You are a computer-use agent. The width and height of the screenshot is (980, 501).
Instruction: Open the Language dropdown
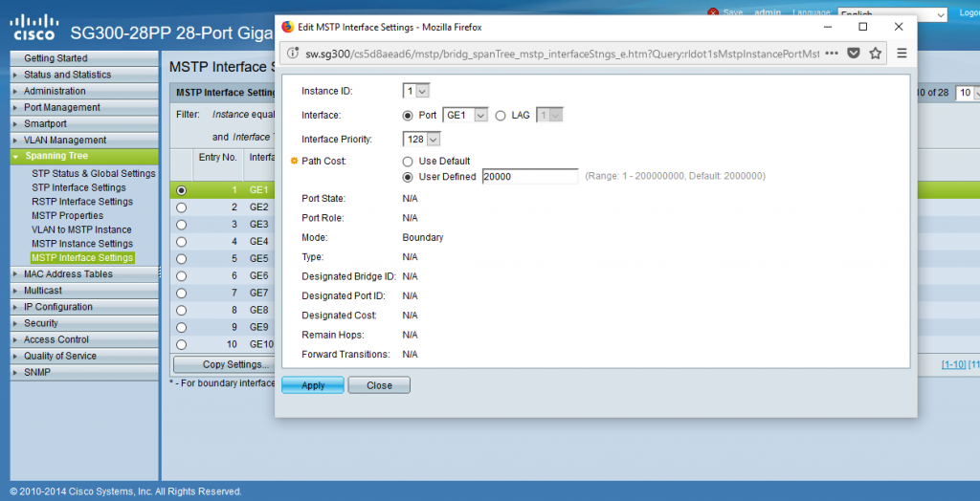coord(893,13)
